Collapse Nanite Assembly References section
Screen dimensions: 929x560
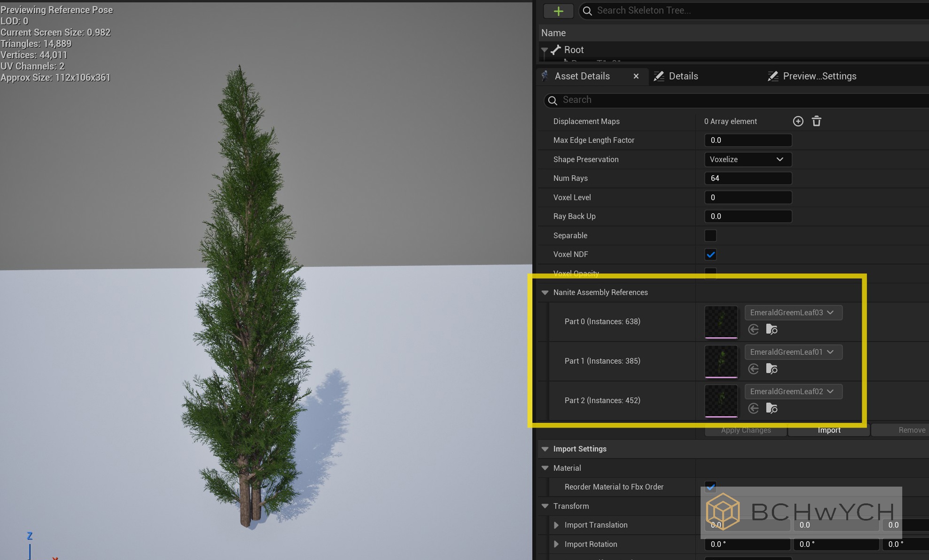(545, 293)
